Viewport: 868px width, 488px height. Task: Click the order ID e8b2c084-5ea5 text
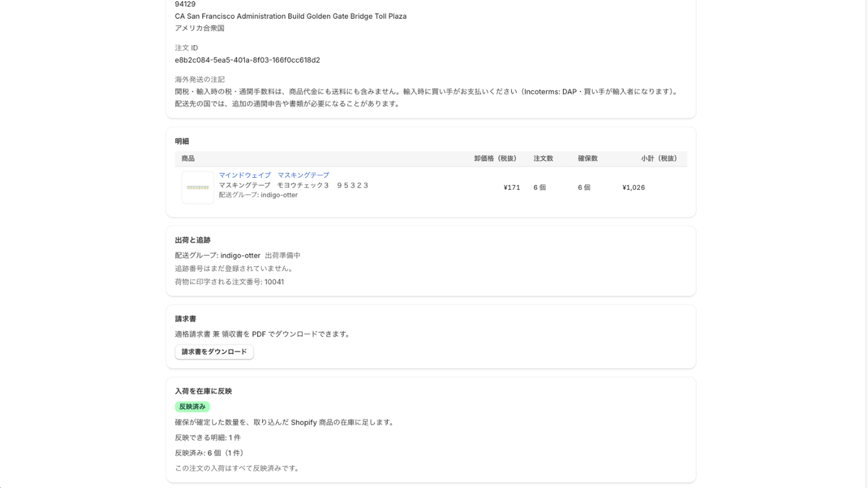(x=247, y=60)
